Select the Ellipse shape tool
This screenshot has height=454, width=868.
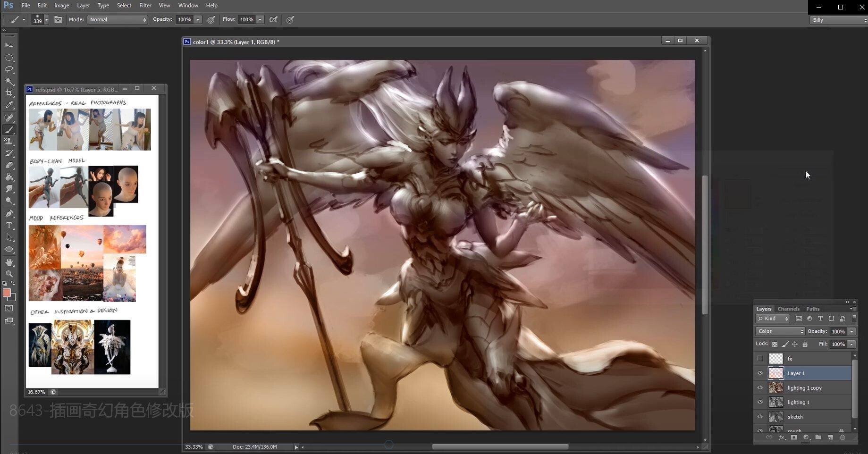9,249
